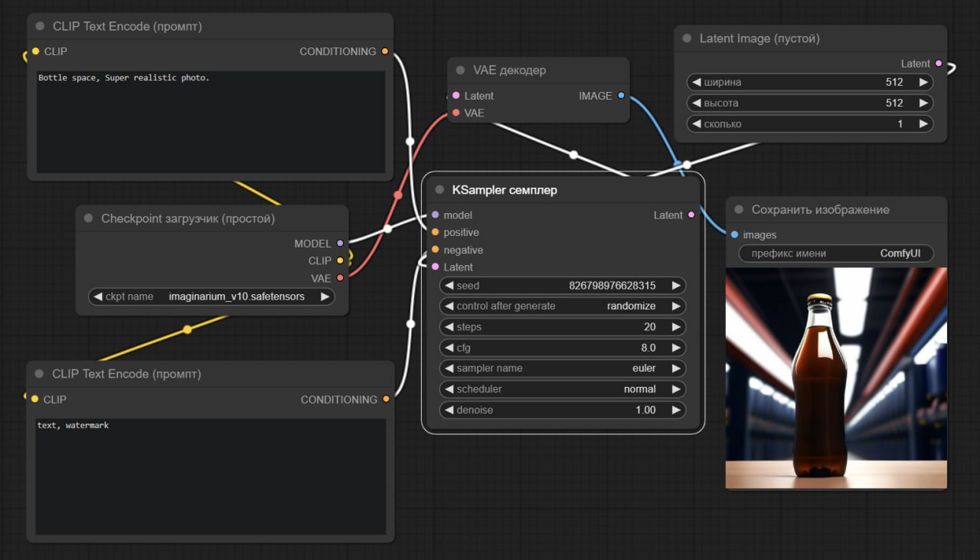Choose next ckpt name with right arrow
980x560 pixels.
click(x=325, y=296)
